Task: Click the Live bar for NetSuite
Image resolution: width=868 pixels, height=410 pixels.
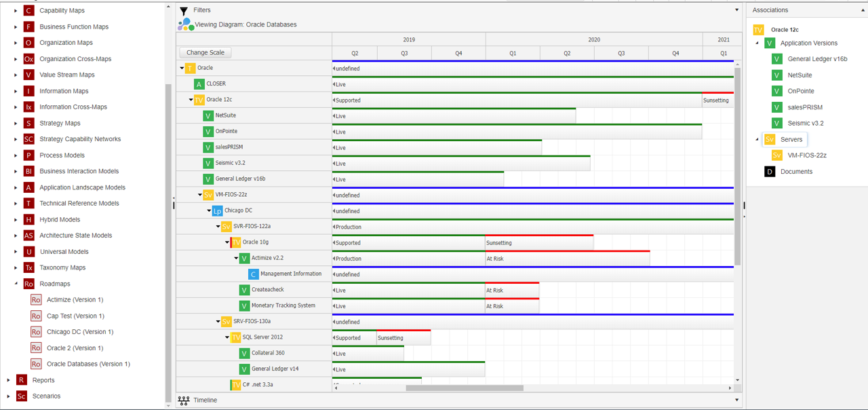Action: [454, 116]
